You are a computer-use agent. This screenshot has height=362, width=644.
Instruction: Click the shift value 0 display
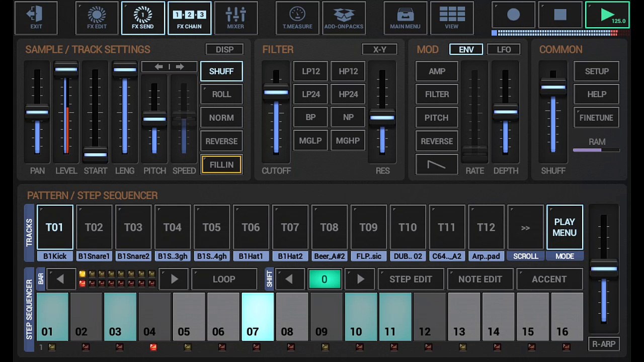pyautogui.click(x=325, y=279)
